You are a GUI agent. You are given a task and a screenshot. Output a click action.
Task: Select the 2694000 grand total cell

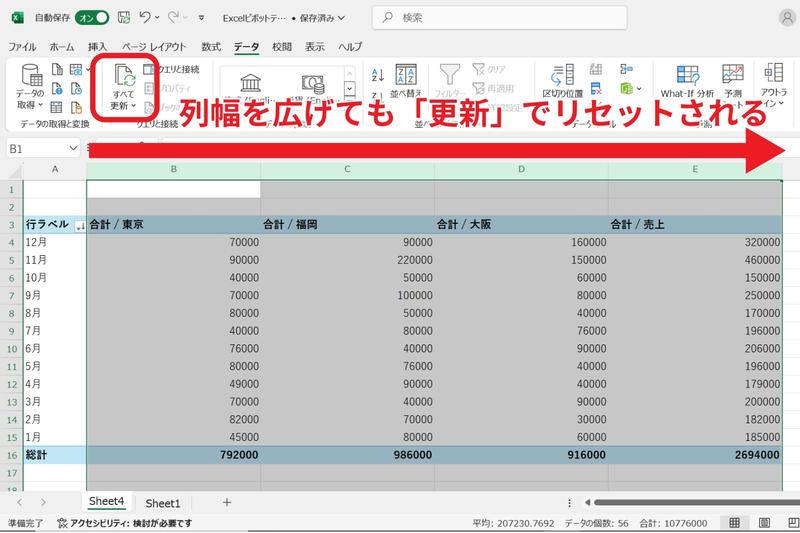coord(695,455)
